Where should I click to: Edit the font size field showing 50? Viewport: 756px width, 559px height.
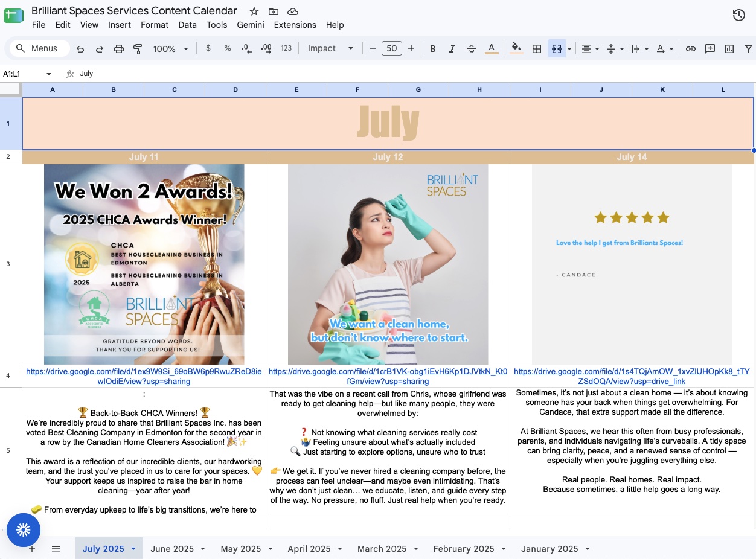(392, 48)
